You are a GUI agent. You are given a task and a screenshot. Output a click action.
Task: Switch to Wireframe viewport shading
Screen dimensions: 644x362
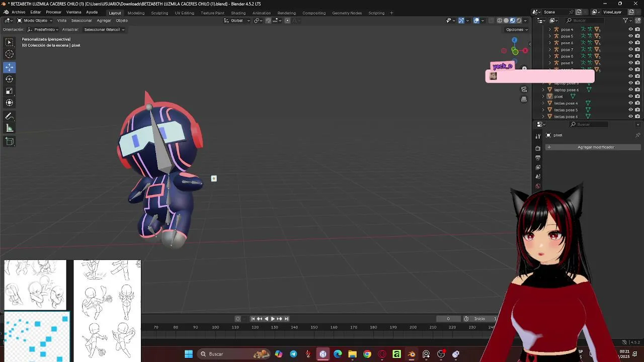click(500, 21)
